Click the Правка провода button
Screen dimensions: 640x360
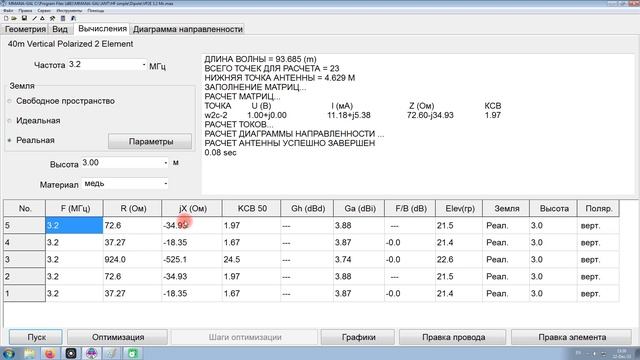click(x=453, y=337)
